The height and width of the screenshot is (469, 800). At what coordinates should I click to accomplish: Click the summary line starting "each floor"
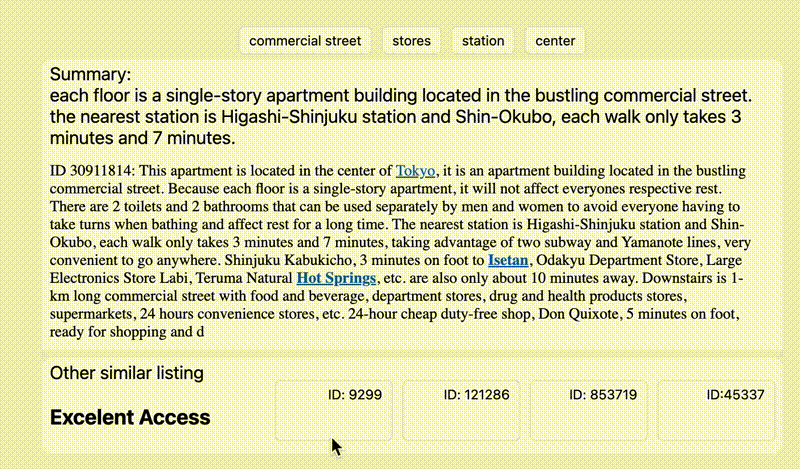point(400,97)
